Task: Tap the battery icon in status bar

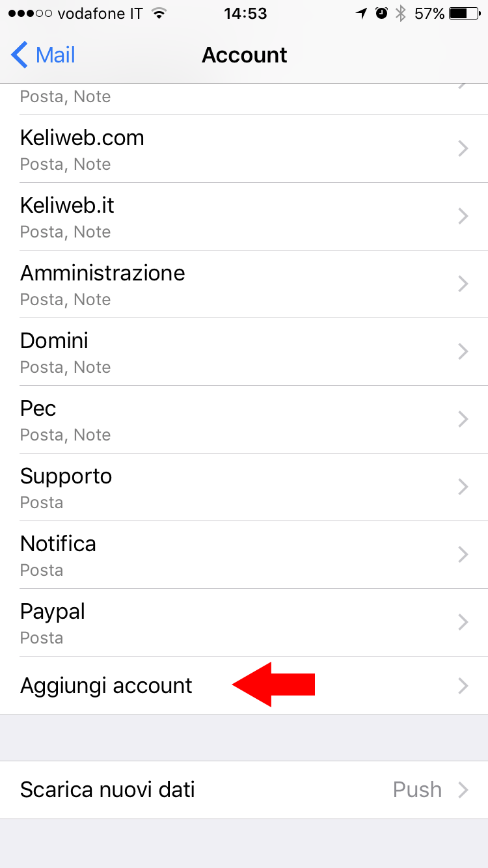Action: tap(465, 13)
